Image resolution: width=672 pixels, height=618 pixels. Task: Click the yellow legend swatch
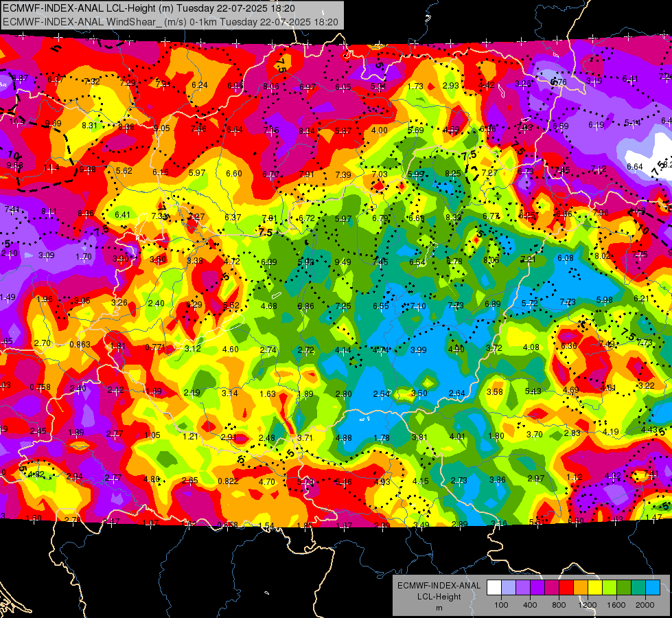coord(595,587)
